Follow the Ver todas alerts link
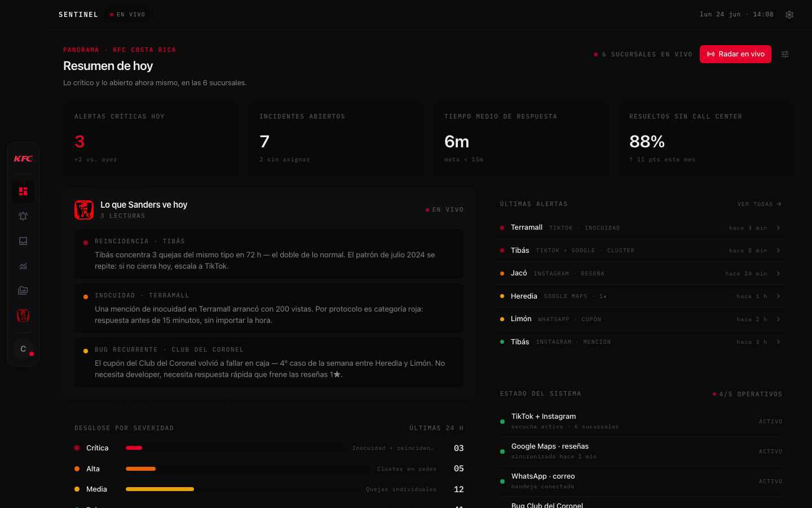 (760, 204)
